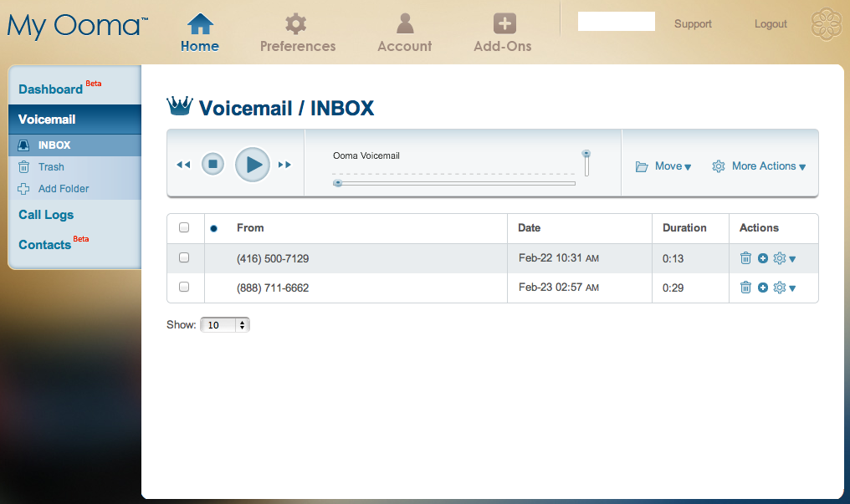Viewport: 850px width, 504px height.
Task: Click date Feb-23 02:57 AM
Action: pos(559,288)
